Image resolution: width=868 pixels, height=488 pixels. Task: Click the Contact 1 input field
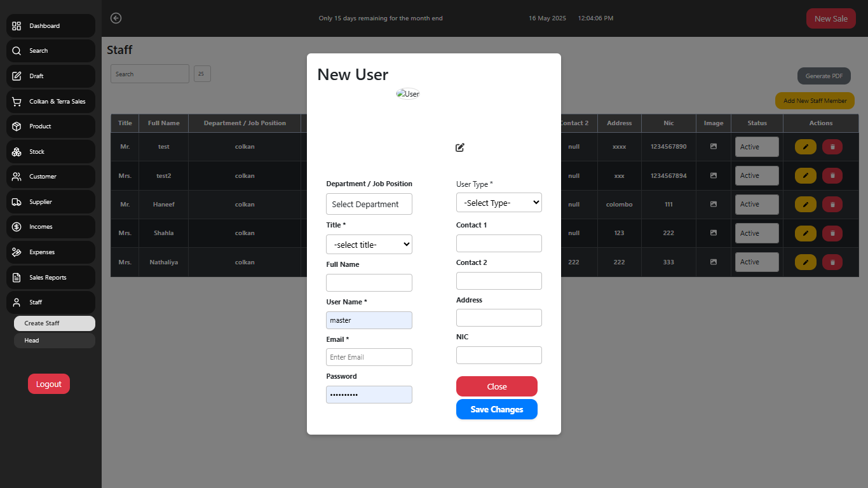[x=499, y=243]
